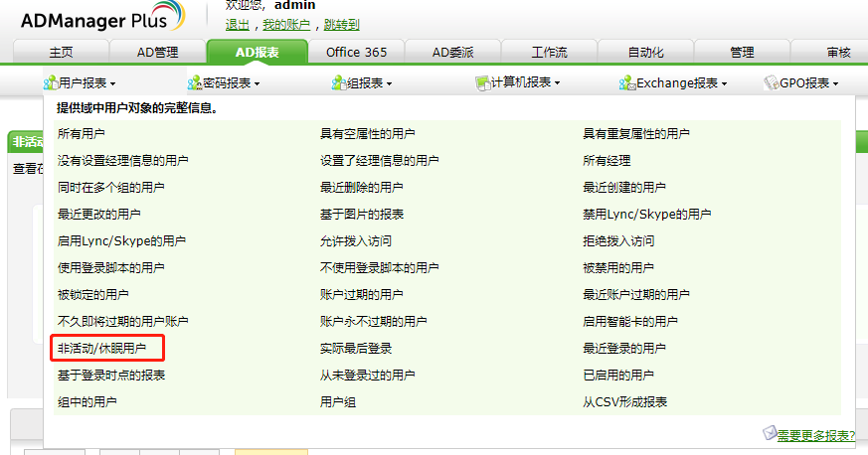Open the AD委派 tab
Image resolution: width=868 pixels, height=455 pixels.
[x=452, y=52]
